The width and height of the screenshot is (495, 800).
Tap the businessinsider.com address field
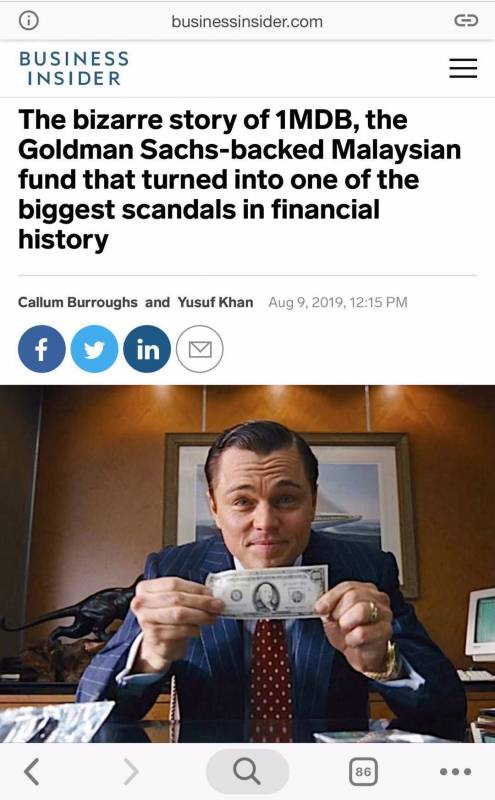pyautogui.click(x=247, y=21)
